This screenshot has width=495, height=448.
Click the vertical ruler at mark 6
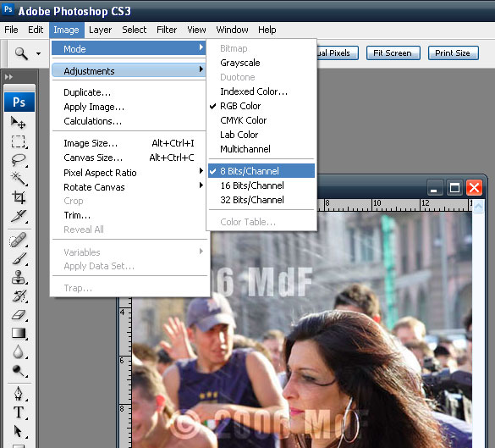[123, 361]
